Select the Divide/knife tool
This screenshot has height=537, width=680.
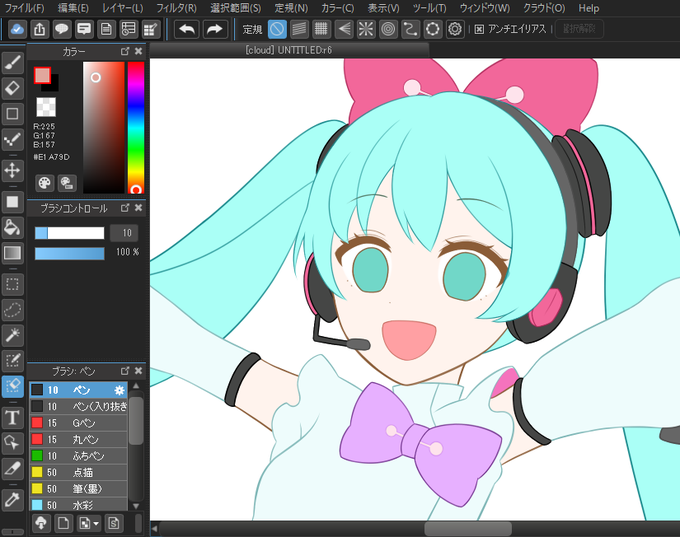pos(12,468)
